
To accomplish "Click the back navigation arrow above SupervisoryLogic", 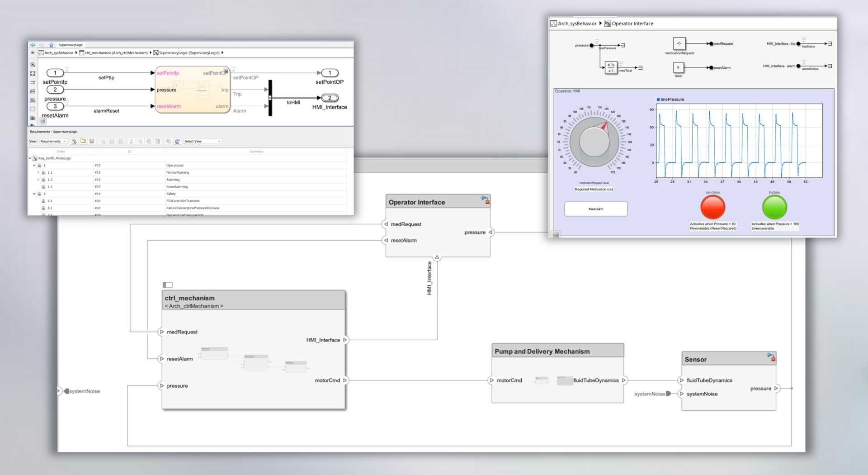I will coord(33,45).
